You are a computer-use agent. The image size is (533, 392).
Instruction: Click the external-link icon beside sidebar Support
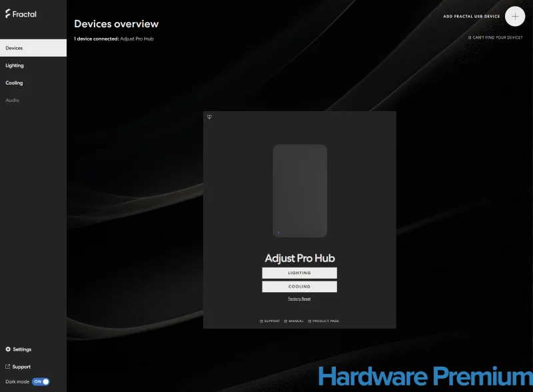pyautogui.click(x=7, y=367)
